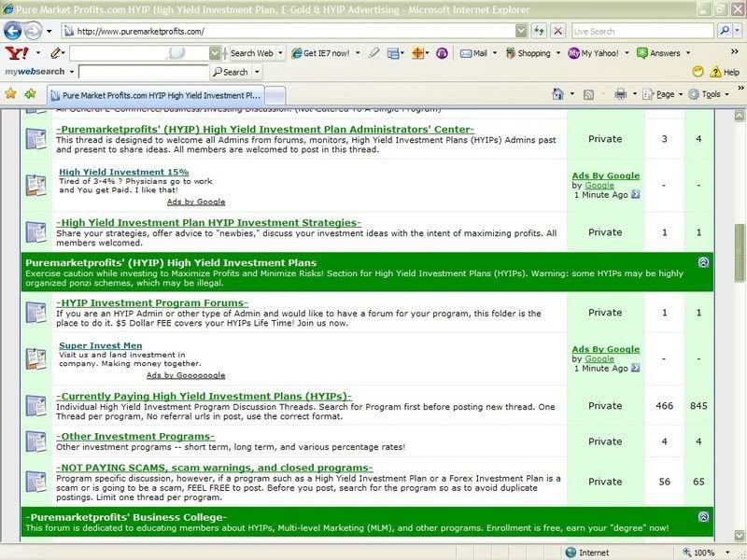Open the Tools menu

(x=709, y=94)
